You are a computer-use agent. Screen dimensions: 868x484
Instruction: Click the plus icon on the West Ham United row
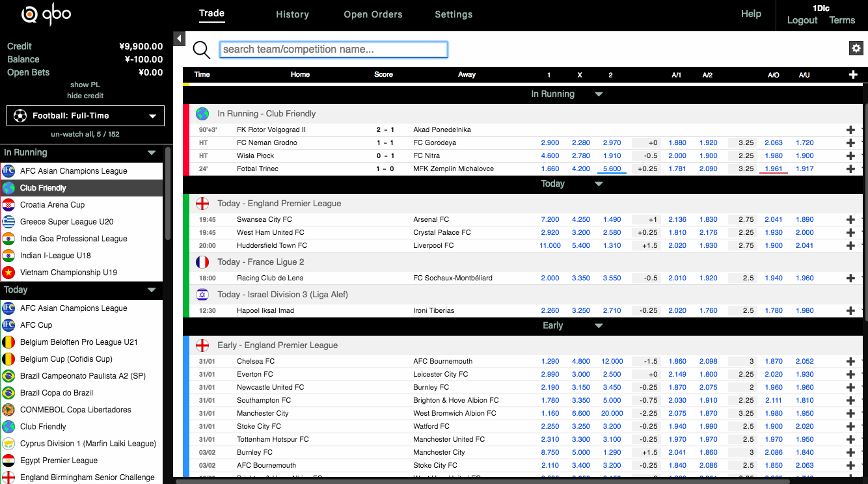pyautogui.click(x=850, y=232)
